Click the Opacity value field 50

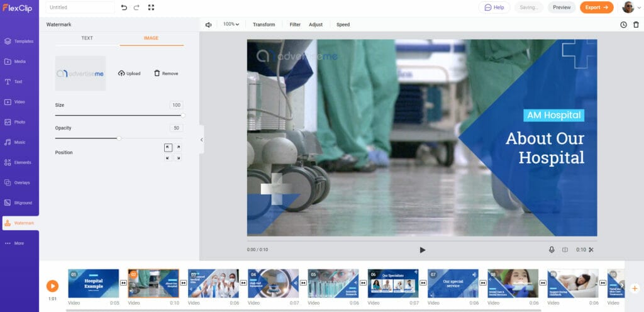coord(176,128)
